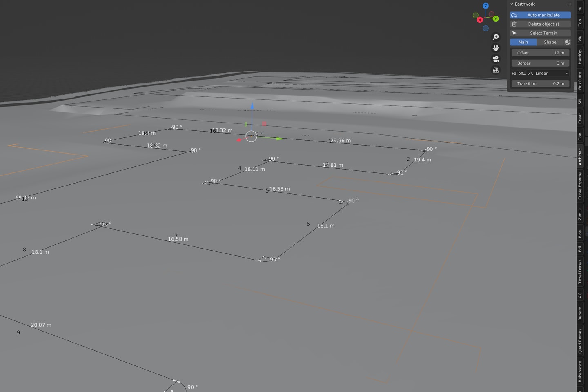This screenshot has width=588, height=392.
Task: Click the dim red negative X gizmo ball
Action: coord(492,14)
